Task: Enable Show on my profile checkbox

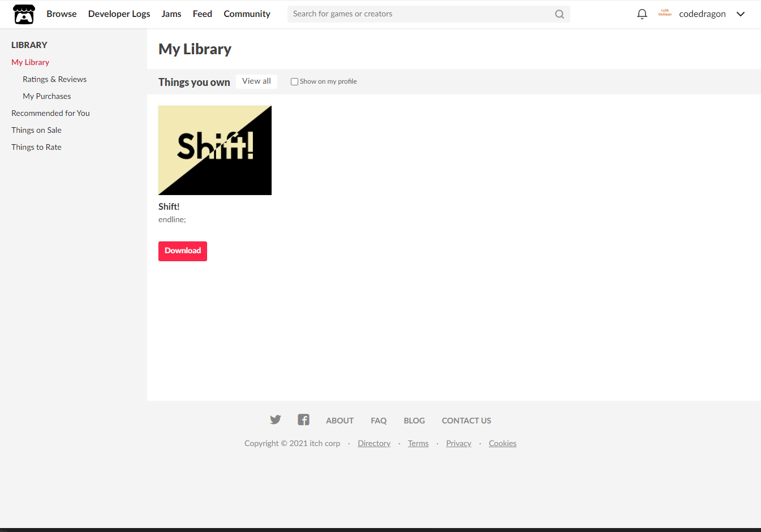Action: pyautogui.click(x=294, y=81)
